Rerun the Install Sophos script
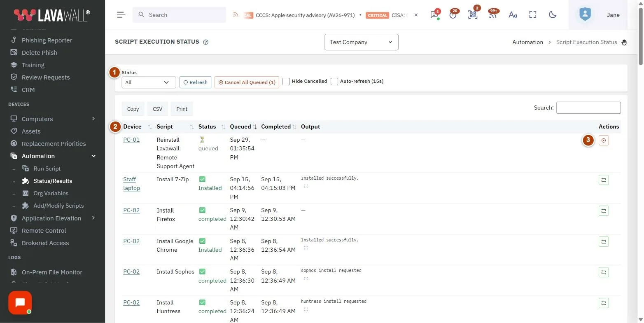644x323 pixels. pyautogui.click(x=604, y=272)
